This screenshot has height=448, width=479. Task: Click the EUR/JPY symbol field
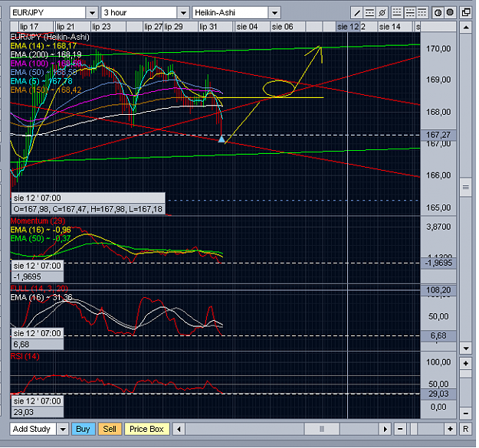click(x=48, y=13)
